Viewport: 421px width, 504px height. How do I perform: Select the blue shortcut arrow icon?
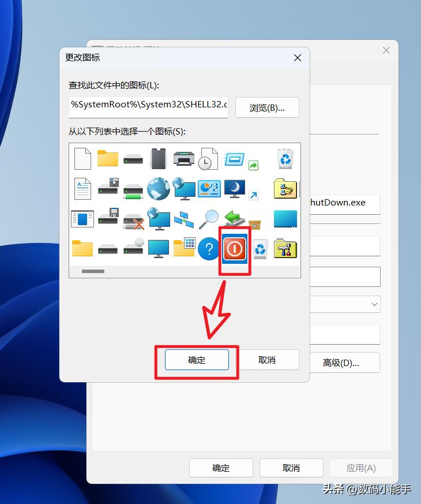point(253,195)
